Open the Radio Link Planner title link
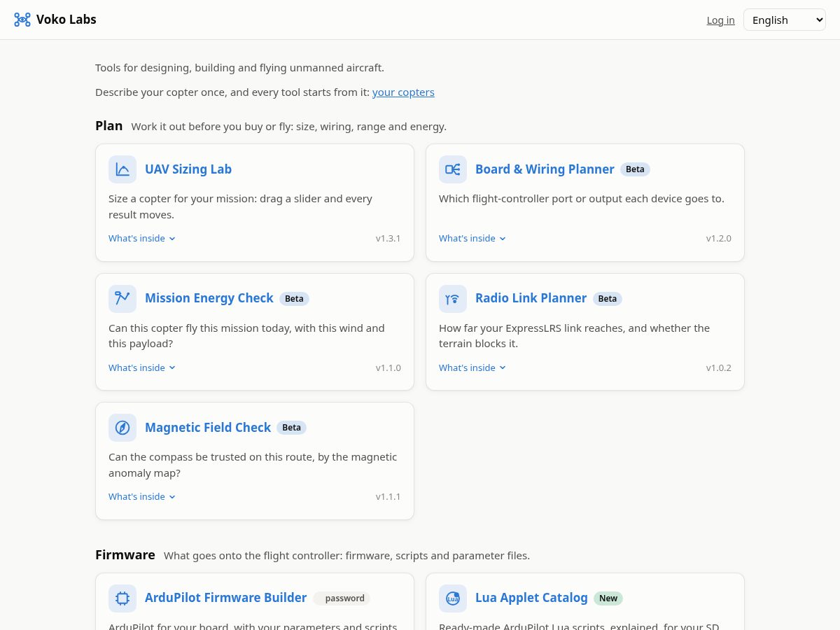This screenshot has width=840, height=630. pyautogui.click(x=531, y=298)
